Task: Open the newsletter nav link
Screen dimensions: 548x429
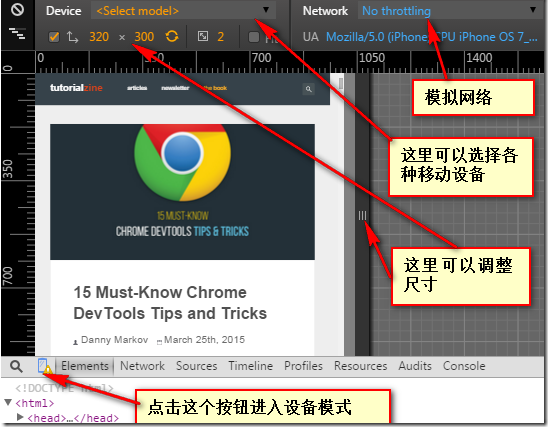Action: (x=175, y=88)
